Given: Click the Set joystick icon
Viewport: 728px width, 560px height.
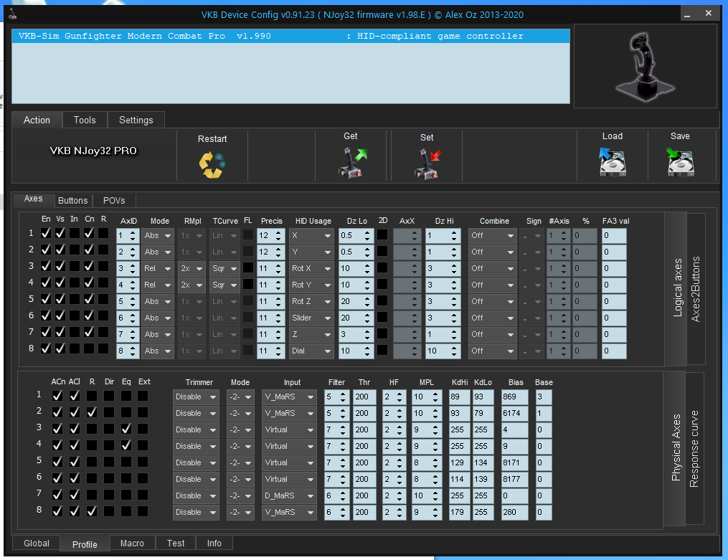Looking at the screenshot, I should pyautogui.click(x=427, y=163).
